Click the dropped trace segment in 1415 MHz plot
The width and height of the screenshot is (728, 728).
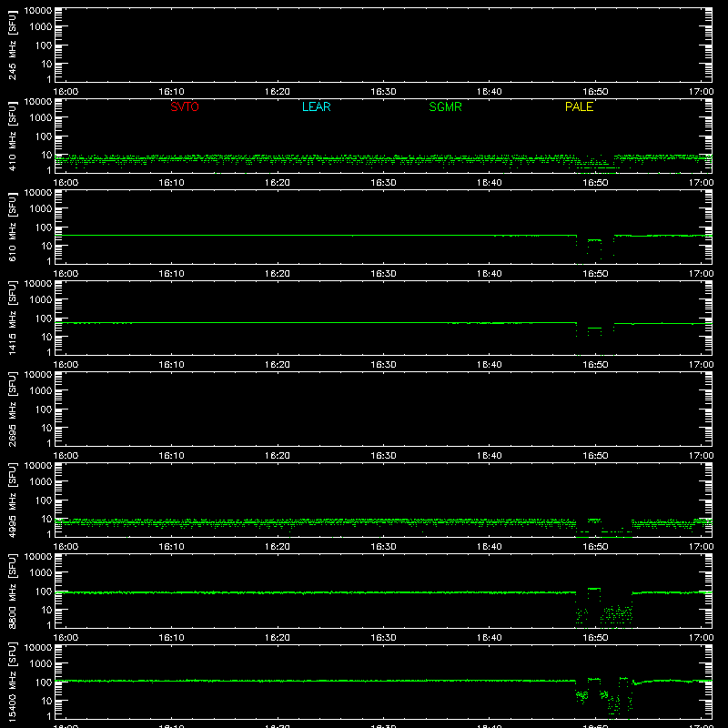594,329
